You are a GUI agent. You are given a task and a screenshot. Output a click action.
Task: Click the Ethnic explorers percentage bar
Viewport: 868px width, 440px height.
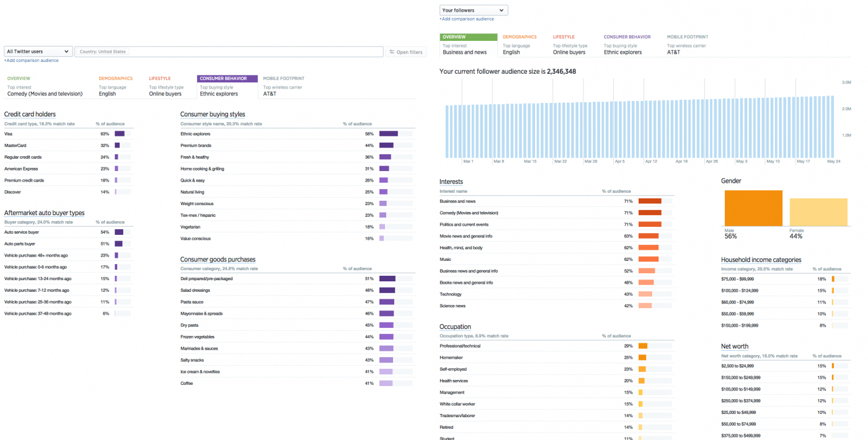[388, 134]
